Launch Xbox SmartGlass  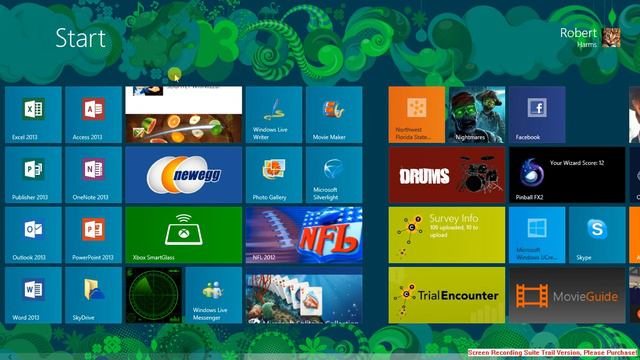tap(184, 235)
